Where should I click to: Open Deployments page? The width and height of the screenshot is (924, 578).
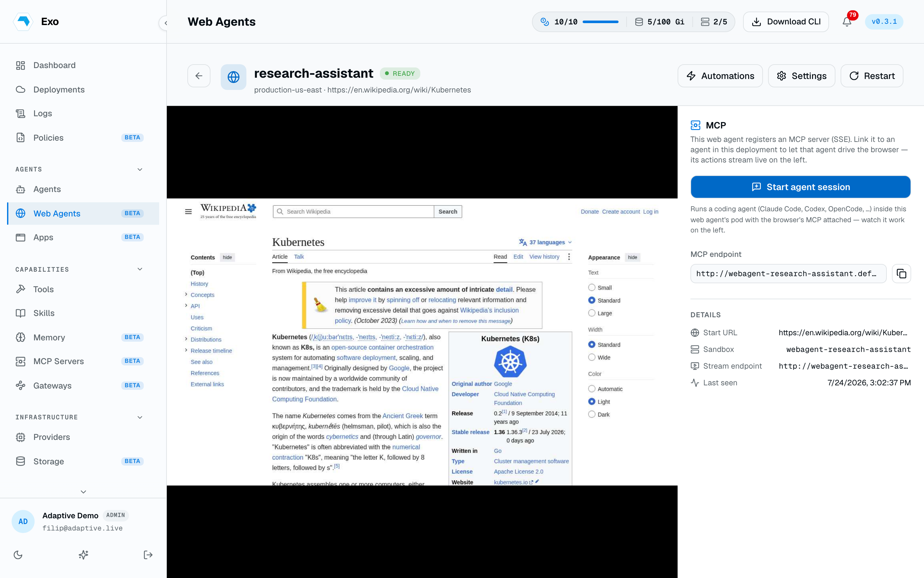pos(83,90)
